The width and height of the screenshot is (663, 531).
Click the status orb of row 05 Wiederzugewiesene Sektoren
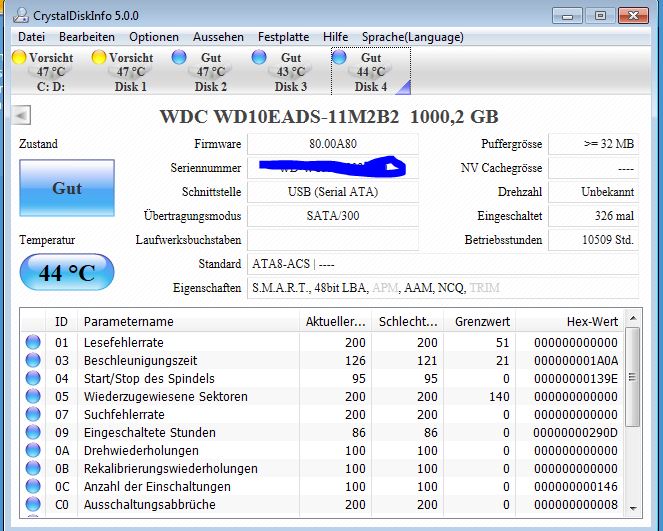(x=33, y=396)
